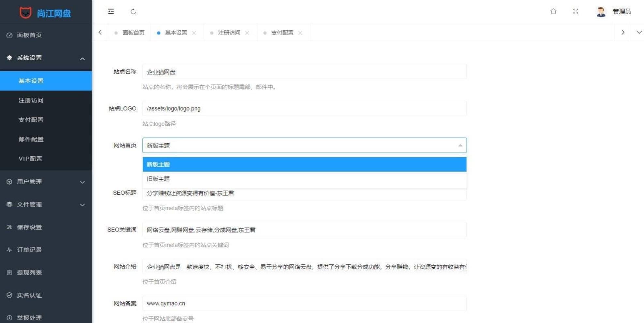This screenshot has width=644, height=323.
Task: Click the dropdown arrow of 网站首页 select
Action: (460, 146)
